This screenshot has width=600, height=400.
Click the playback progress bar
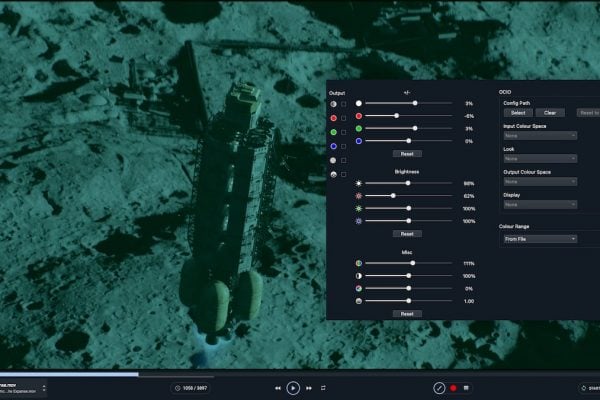[x=300, y=374]
